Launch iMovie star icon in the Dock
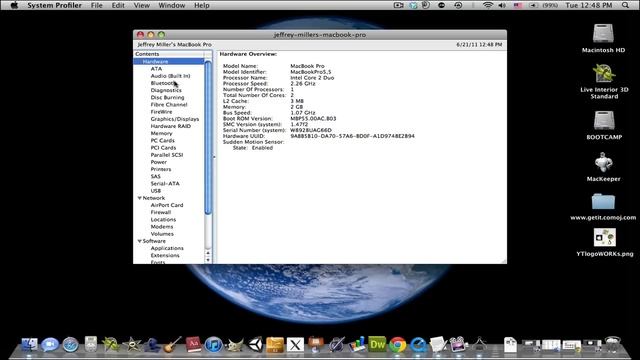 pyautogui.click(x=131, y=345)
